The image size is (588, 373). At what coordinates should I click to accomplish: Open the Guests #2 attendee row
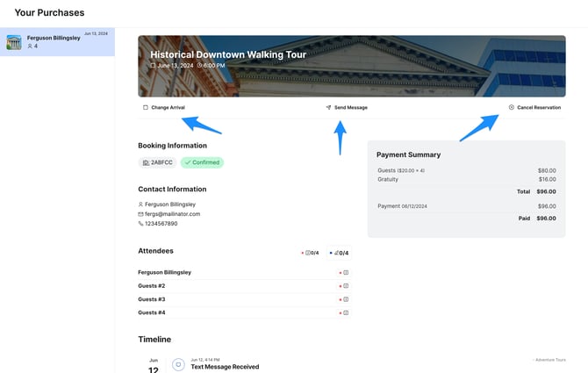[245, 286]
